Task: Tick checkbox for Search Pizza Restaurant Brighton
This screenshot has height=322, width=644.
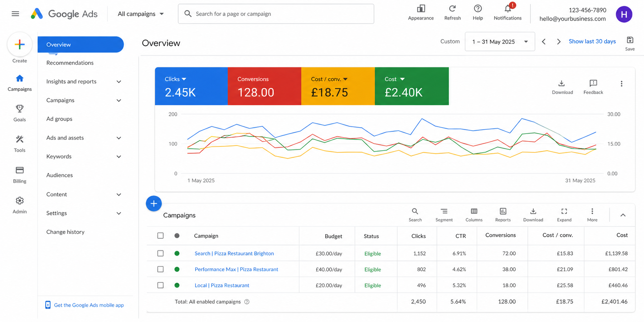Action: pyautogui.click(x=160, y=253)
